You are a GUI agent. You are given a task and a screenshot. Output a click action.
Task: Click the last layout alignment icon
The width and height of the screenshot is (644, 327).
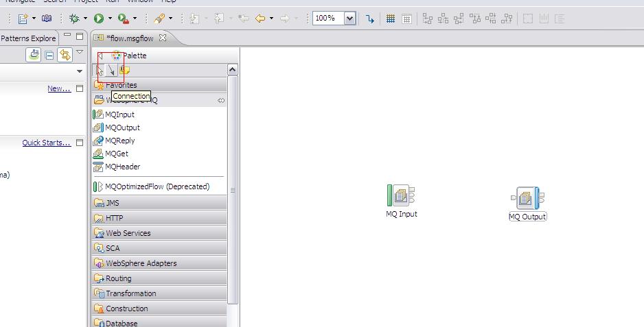tap(507, 19)
